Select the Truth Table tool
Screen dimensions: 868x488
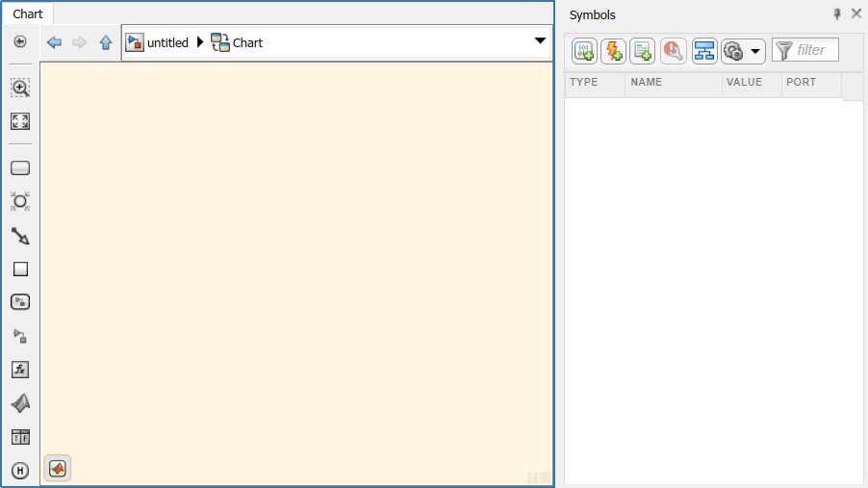pyautogui.click(x=20, y=438)
